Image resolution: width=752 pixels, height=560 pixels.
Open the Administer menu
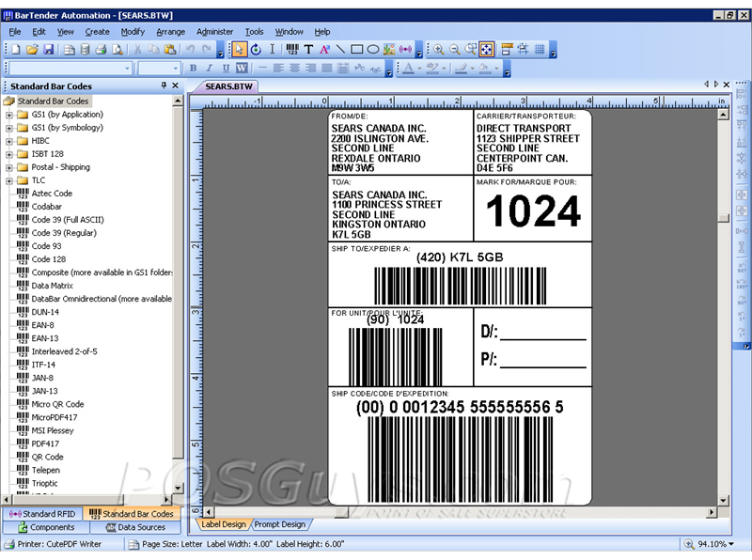(217, 31)
